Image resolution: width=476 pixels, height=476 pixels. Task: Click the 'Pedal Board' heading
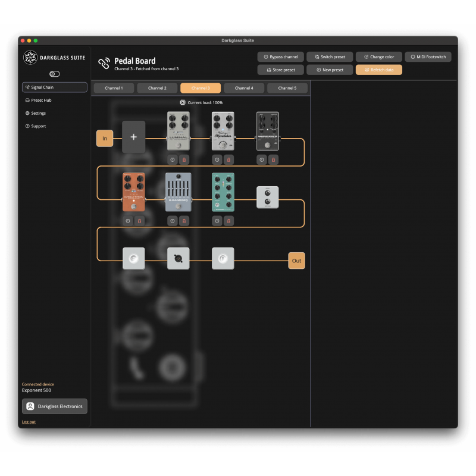135,61
